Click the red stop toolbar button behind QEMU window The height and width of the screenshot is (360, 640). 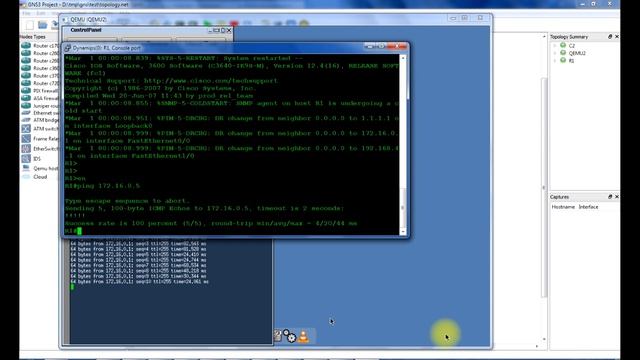(x=234, y=23)
